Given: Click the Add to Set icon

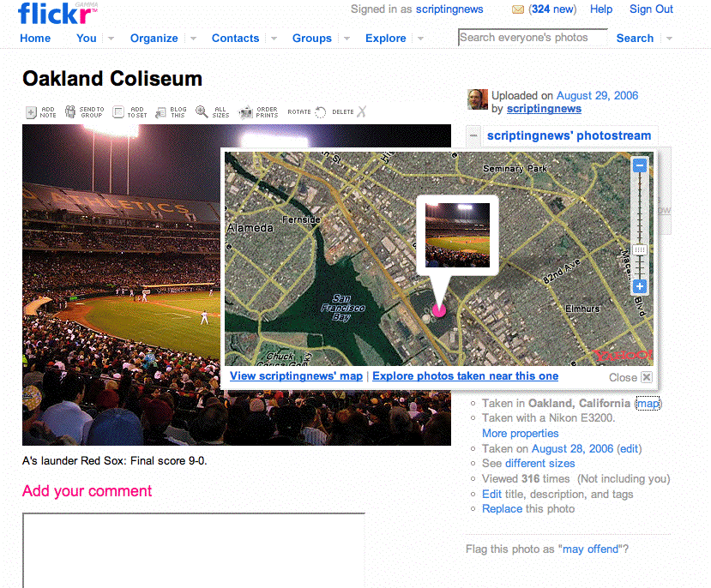Looking at the screenshot, I should point(117,112).
